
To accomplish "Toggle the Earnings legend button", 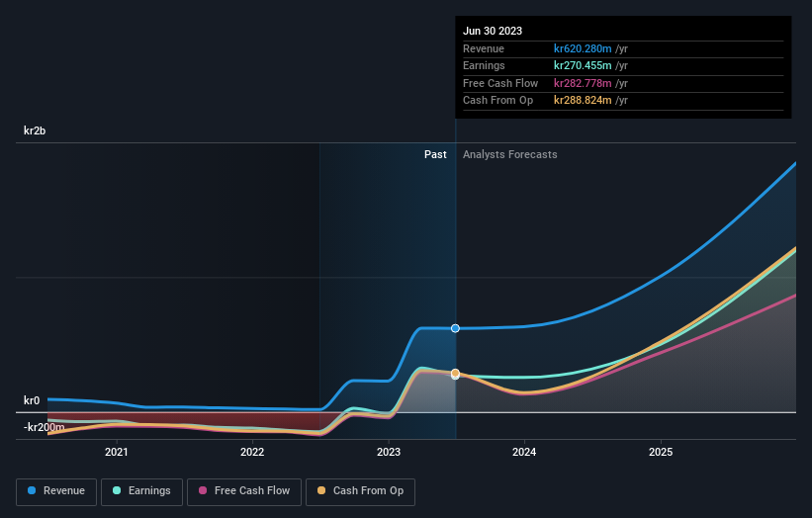I will click(x=141, y=491).
